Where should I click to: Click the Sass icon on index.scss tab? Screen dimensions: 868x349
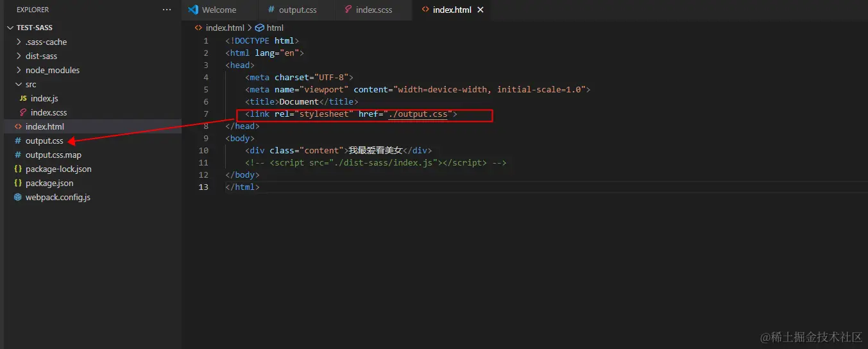[348, 10]
